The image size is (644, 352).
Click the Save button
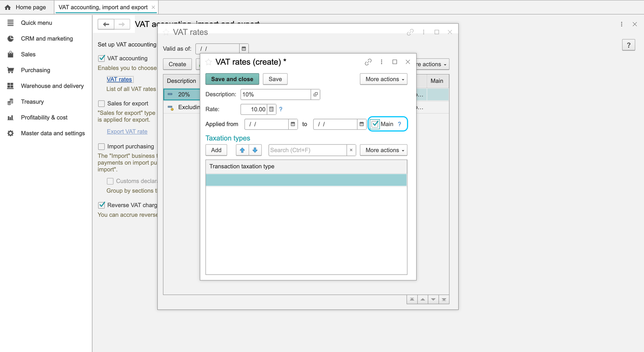(x=275, y=79)
